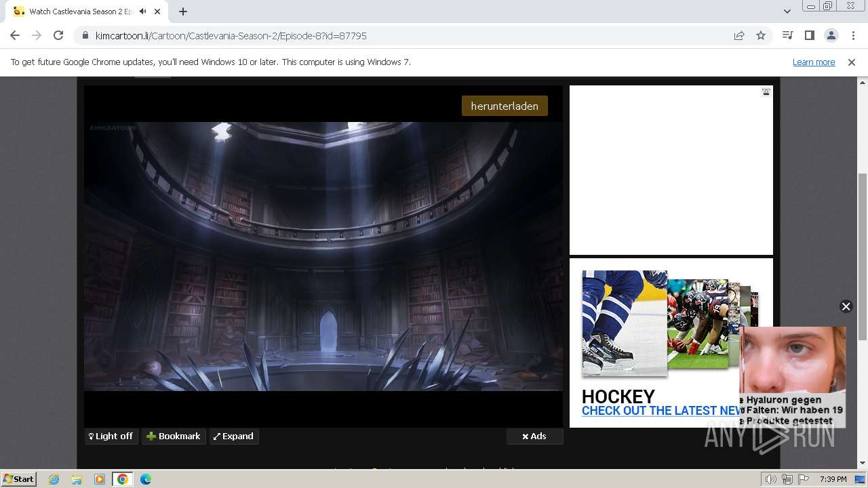Screen dimensions: 868x488
Task: Open the Chrome profile menu
Action: (x=831, y=36)
